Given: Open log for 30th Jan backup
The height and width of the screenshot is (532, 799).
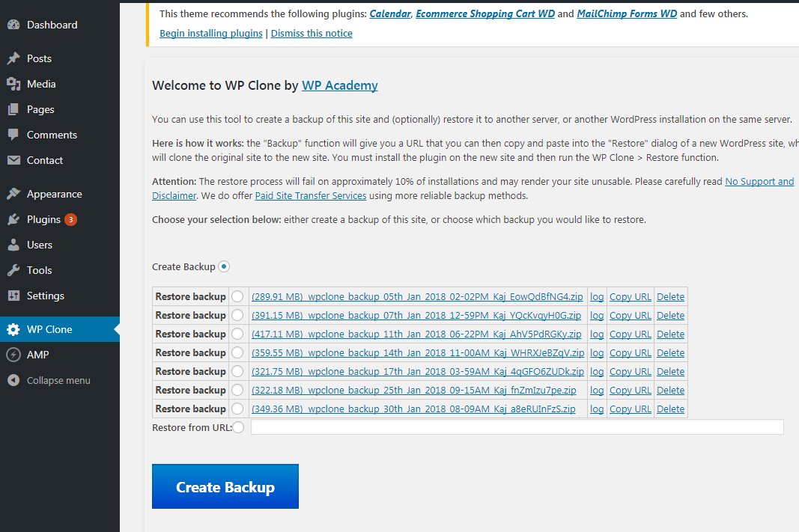Looking at the screenshot, I should pyautogui.click(x=597, y=409).
